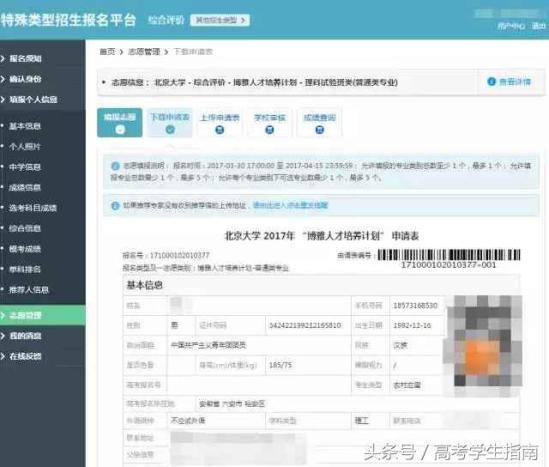Click the 退出 logout link

click(538, 26)
